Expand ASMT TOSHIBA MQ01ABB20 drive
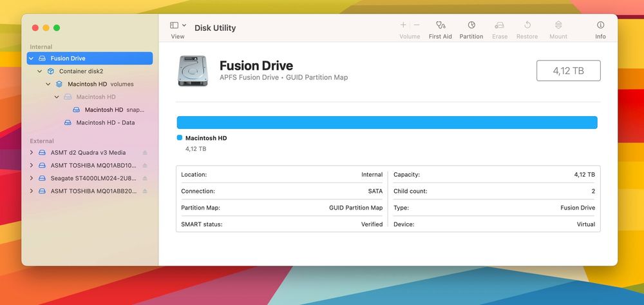 click(32, 191)
